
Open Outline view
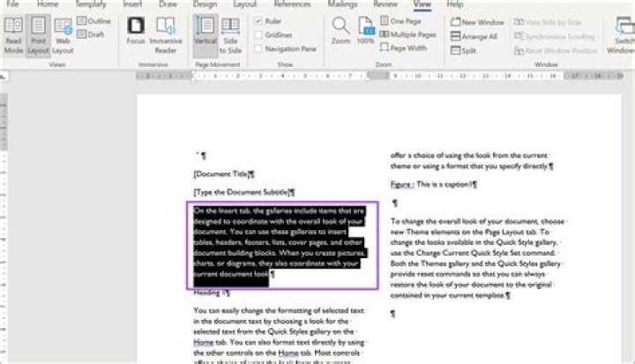(94, 21)
